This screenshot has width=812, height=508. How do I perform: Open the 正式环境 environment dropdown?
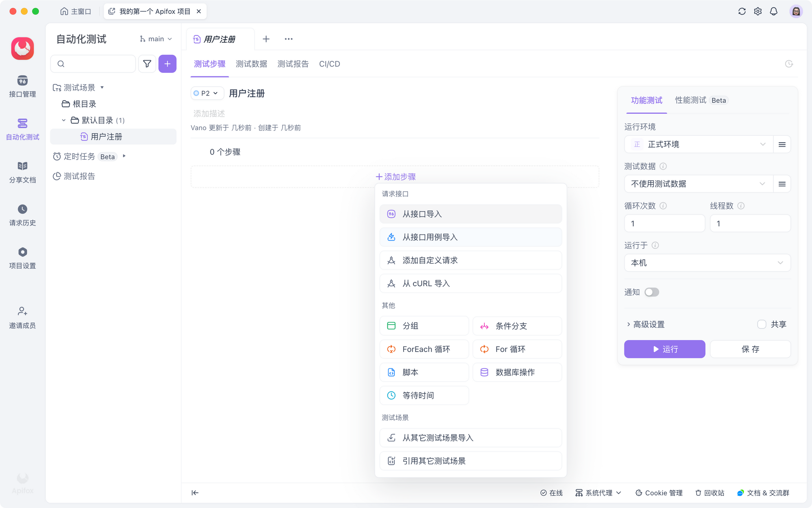(x=698, y=145)
